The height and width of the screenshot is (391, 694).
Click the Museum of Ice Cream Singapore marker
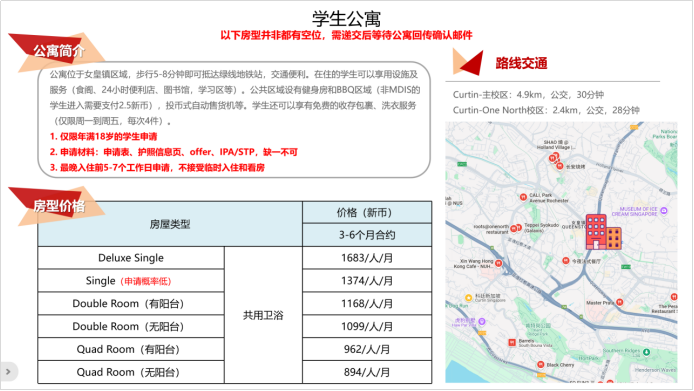(663, 211)
